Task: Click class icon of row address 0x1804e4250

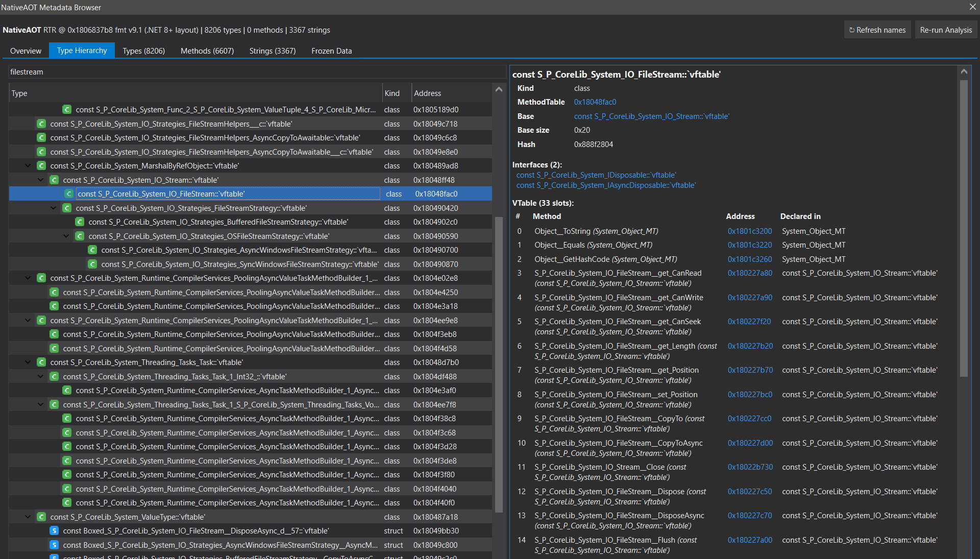Action: coord(54,293)
